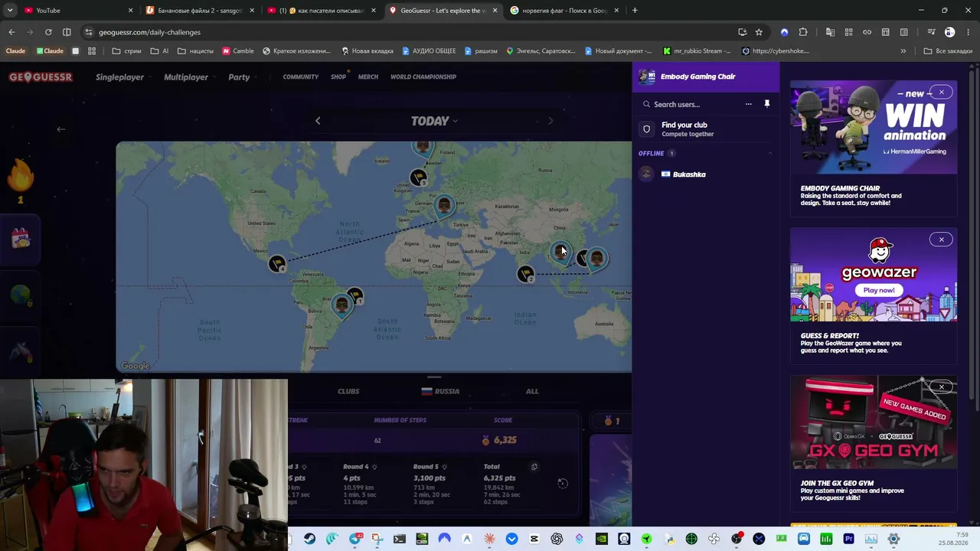Image resolution: width=980 pixels, height=551 pixels.
Task: Click the replay circular arrow icon
Action: pos(563,483)
